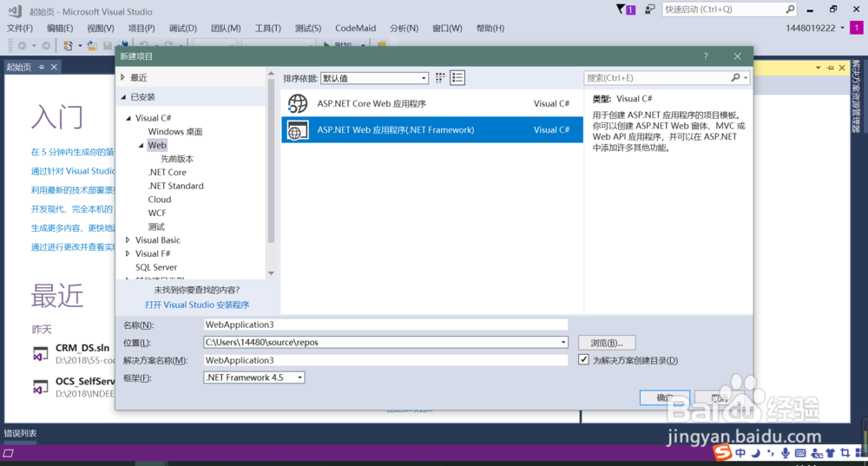Image resolution: width=868 pixels, height=466 pixels.
Task: Click the new project toolbar icon
Action: tap(68, 46)
